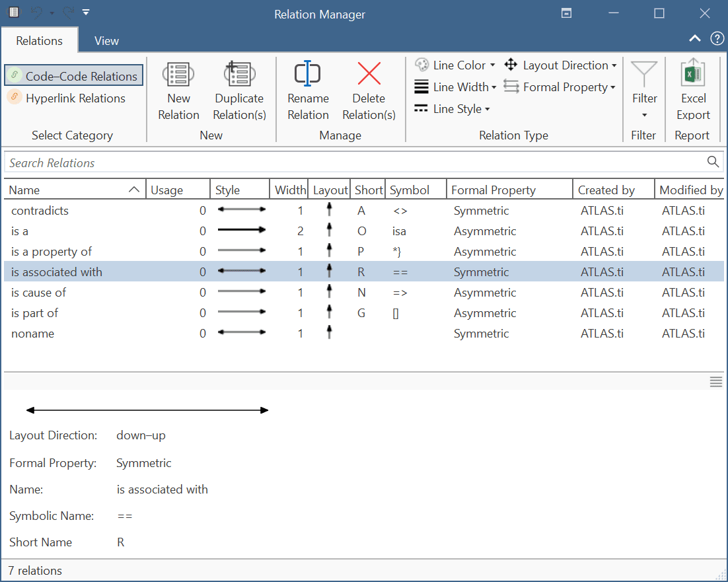Open the Line Color dropdown
The image size is (728, 582).
(x=455, y=65)
